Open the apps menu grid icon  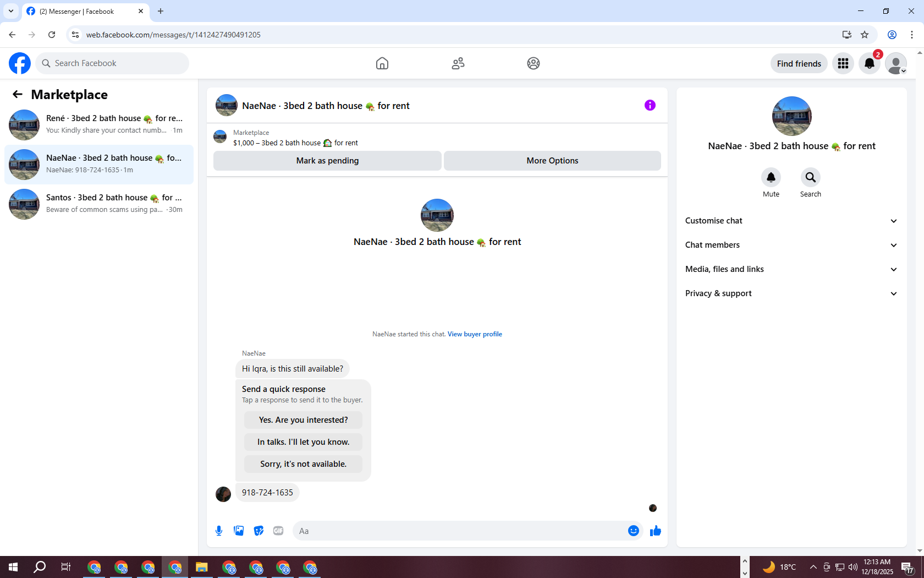[x=843, y=63]
